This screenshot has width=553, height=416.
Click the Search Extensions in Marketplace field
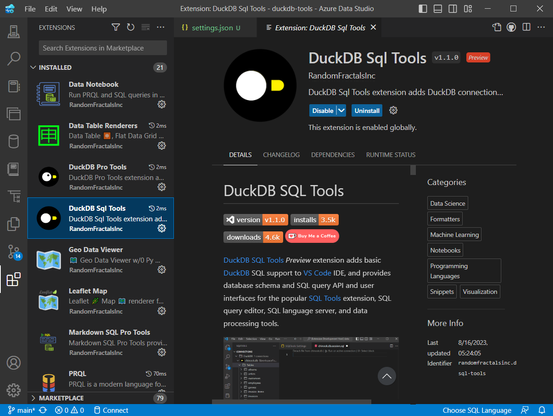click(103, 48)
